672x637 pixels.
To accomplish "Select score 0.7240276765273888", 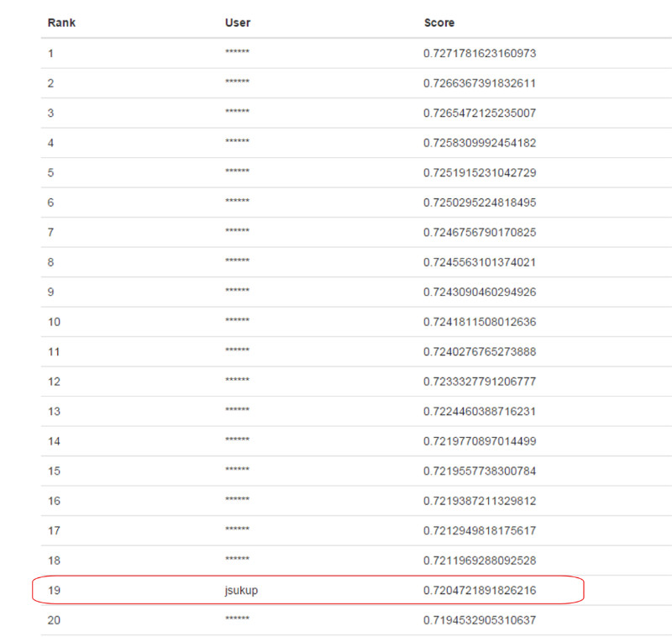I will (x=480, y=352).
